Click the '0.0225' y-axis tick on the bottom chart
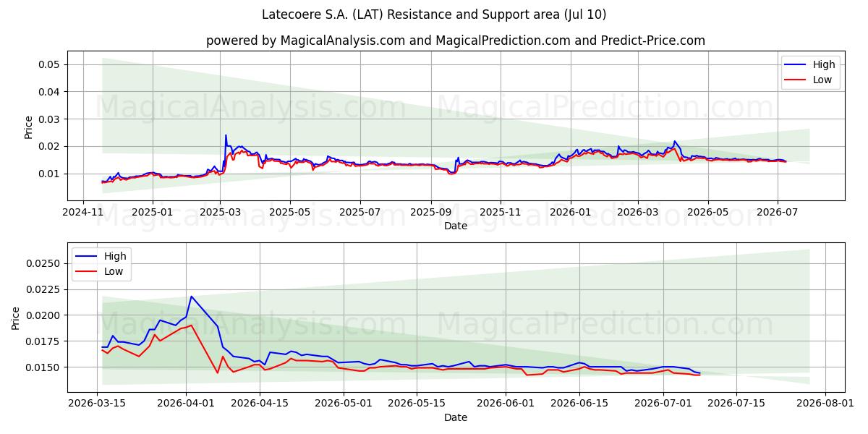 [x=43, y=289]
